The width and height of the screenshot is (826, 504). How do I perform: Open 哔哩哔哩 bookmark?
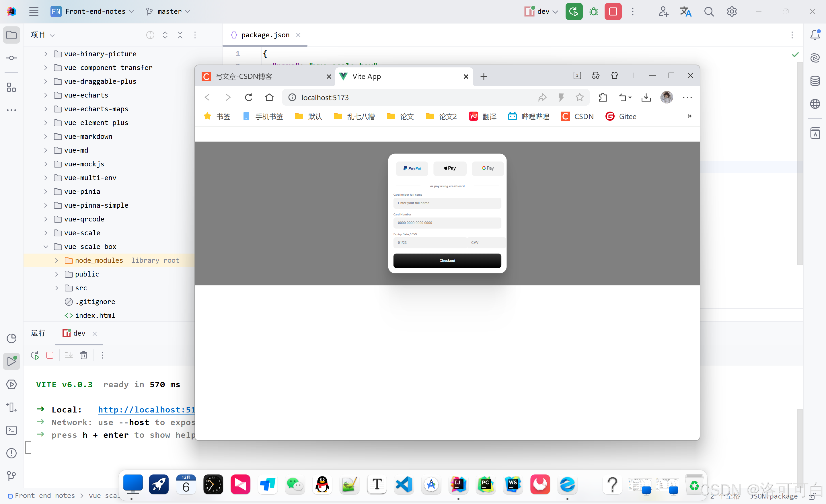tap(529, 116)
